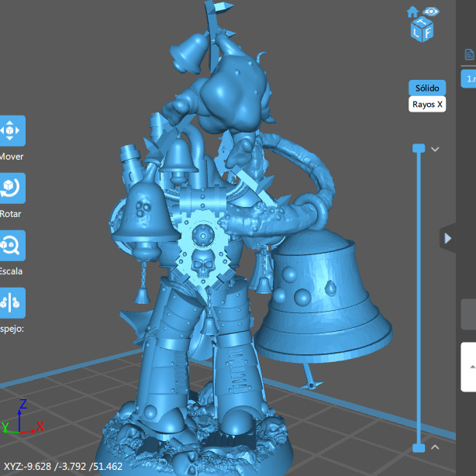Viewport: 476px width, 476px height.
Task: Click the orientation view cube
Action: click(x=422, y=29)
